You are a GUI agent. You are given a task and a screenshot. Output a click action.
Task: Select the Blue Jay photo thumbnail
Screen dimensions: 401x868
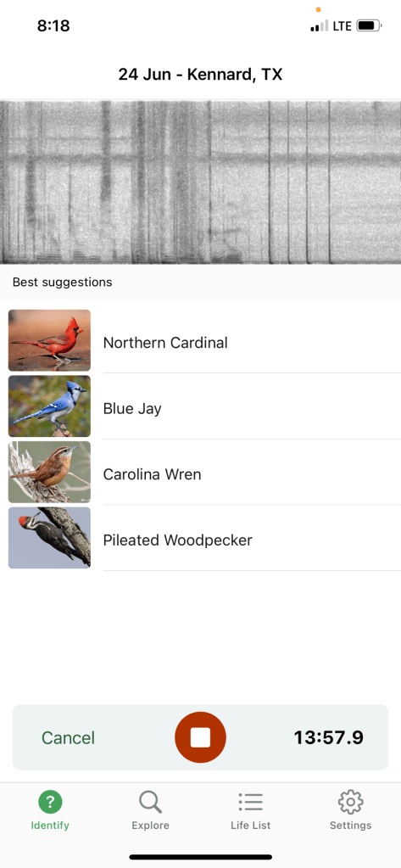pos(49,406)
